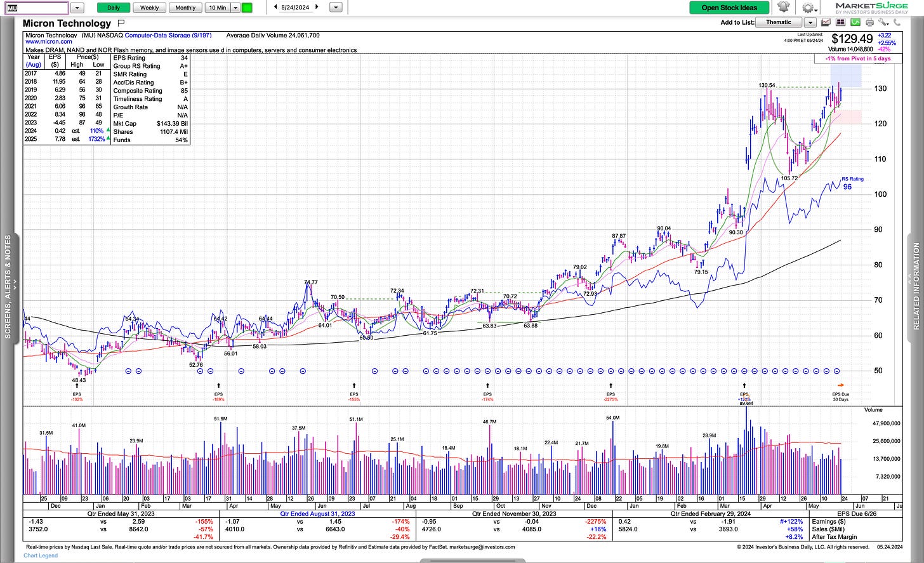
Task: Click the 130.54 high price label
Action: tap(767, 85)
